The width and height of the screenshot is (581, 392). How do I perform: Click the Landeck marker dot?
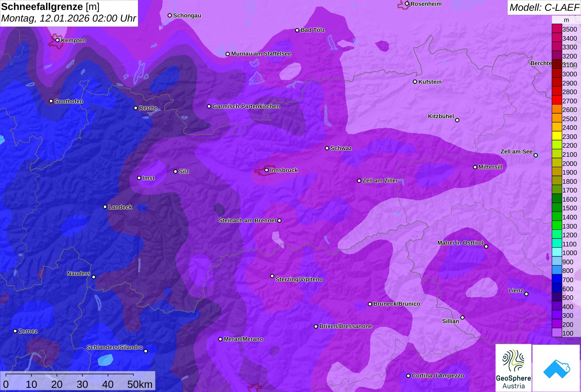click(105, 207)
